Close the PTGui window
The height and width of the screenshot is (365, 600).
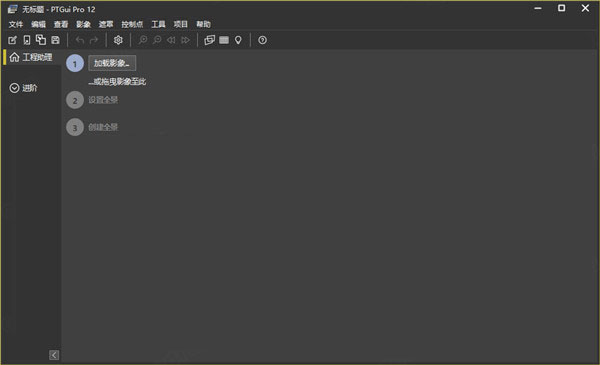(x=585, y=8)
